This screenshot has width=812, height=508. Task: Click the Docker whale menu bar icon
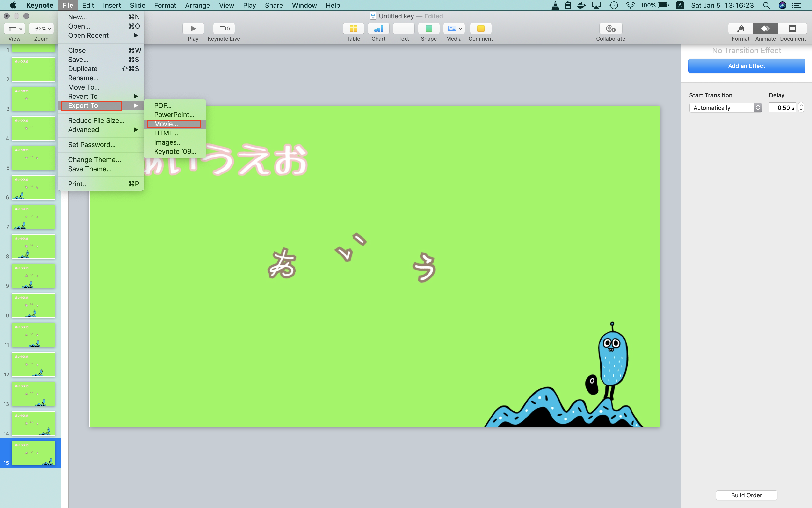581,5
